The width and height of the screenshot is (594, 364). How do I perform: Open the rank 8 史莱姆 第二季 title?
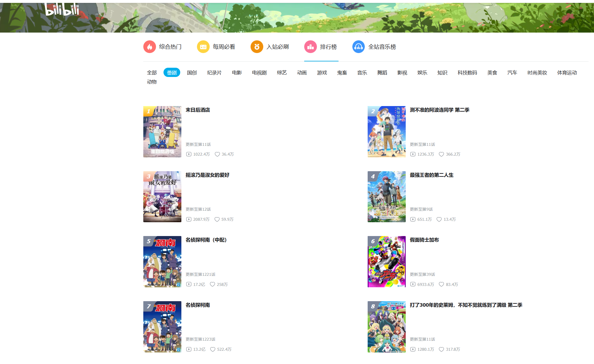[x=466, y=305]
